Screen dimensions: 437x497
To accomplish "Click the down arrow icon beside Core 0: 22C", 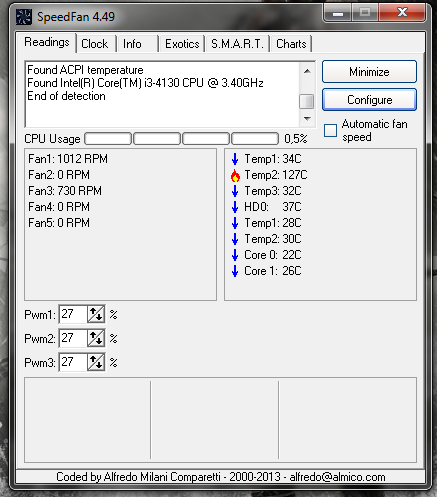I will click(235, 255).
